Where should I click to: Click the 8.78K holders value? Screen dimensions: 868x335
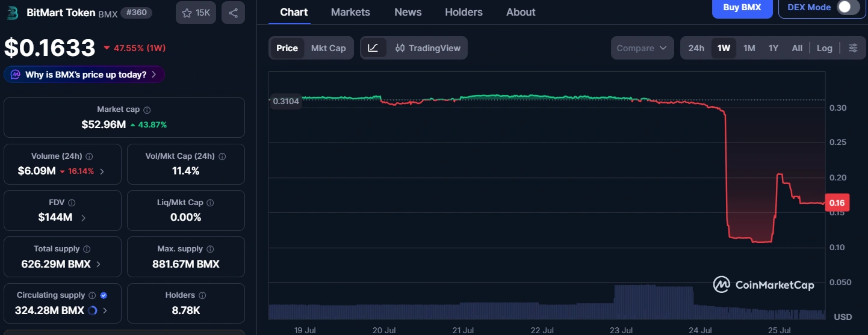[185, 310]
